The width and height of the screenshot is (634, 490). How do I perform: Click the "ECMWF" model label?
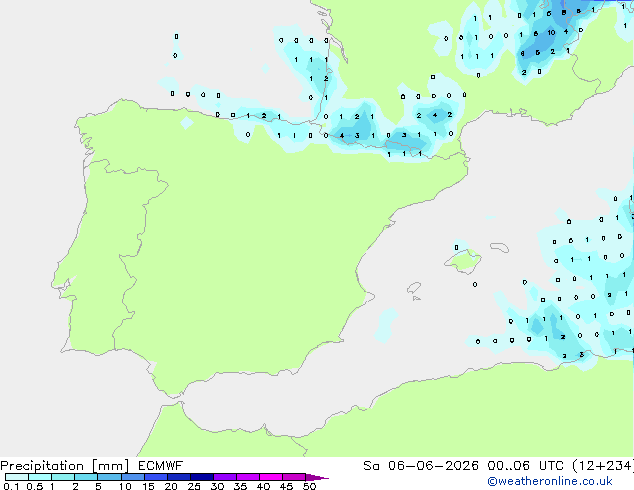(161, 466)
